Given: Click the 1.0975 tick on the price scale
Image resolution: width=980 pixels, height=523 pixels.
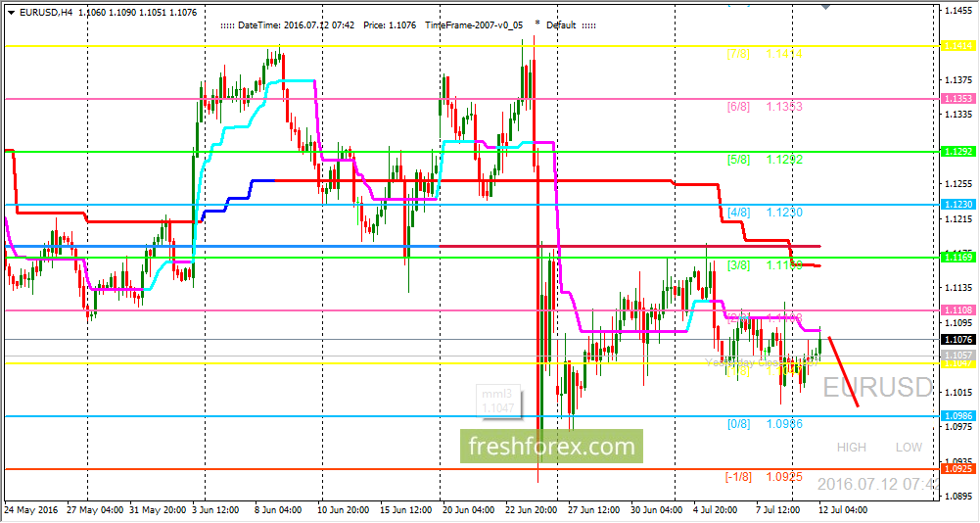Looking at the screenshot, I should [958, 427].
